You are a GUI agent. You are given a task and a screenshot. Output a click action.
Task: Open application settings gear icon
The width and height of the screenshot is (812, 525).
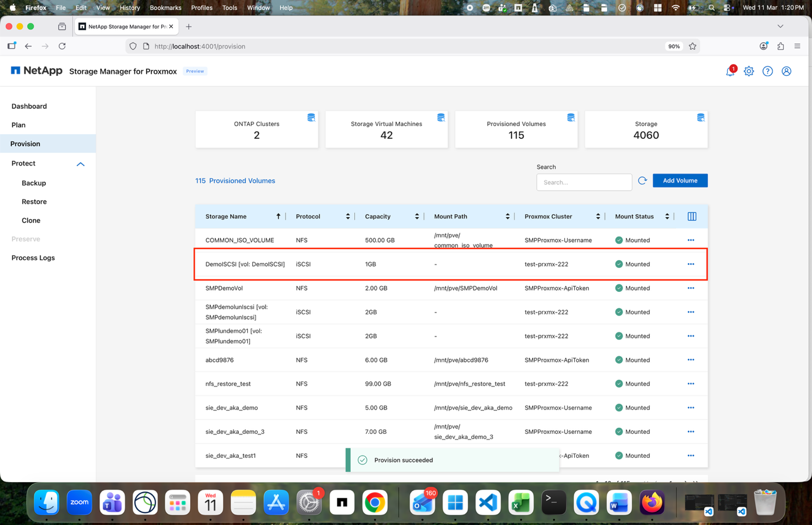point(748,71)
